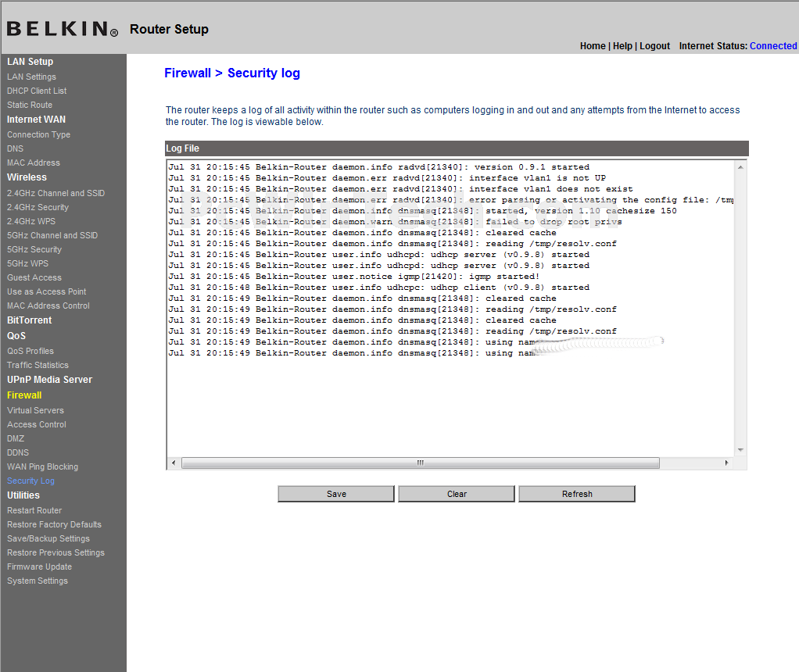Open the DHCP Client List page
The image size is (799, 672).
[x=37, y=91]
